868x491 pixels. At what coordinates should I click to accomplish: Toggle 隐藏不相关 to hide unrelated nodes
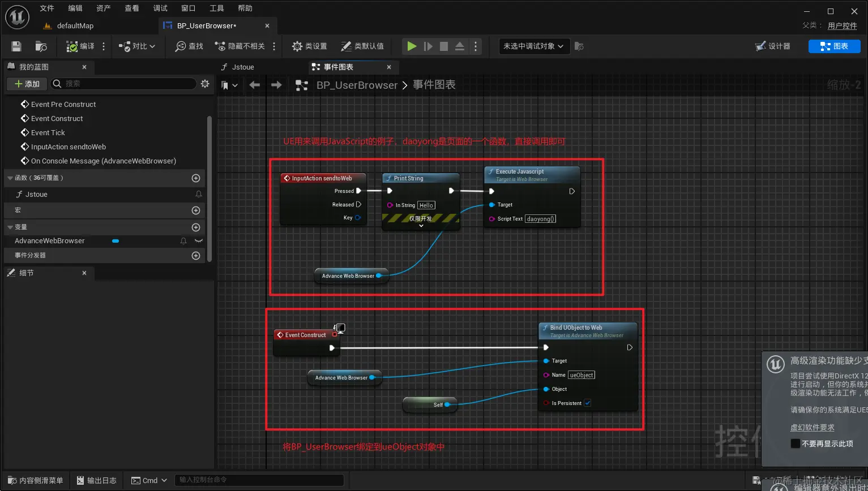(240, 46)
